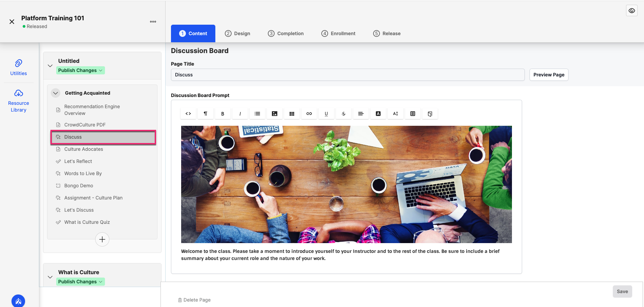Open the Publish Changes dropdown under Untitled
This screenshot has width=644, height=307.
coord(80,70)
